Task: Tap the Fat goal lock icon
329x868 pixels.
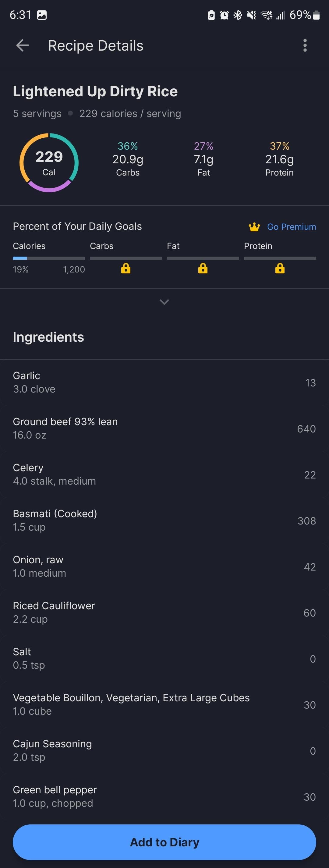Action: click(203, 269)
